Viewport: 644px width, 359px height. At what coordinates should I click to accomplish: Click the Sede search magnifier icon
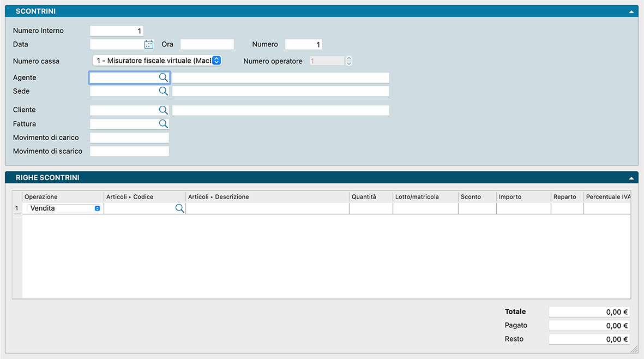pos(163,91)
